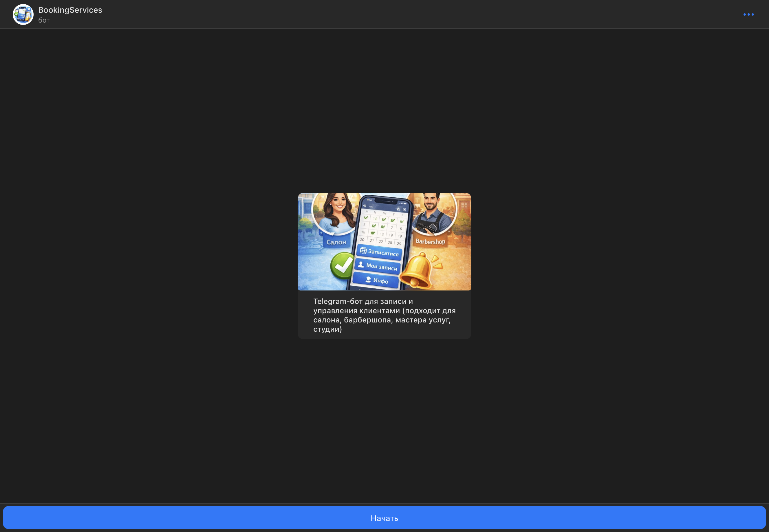The width and height of the screenshot is (769, 532).
Task: Click the 'Barbershop' label in the image
Action: [x=430, y=241]
